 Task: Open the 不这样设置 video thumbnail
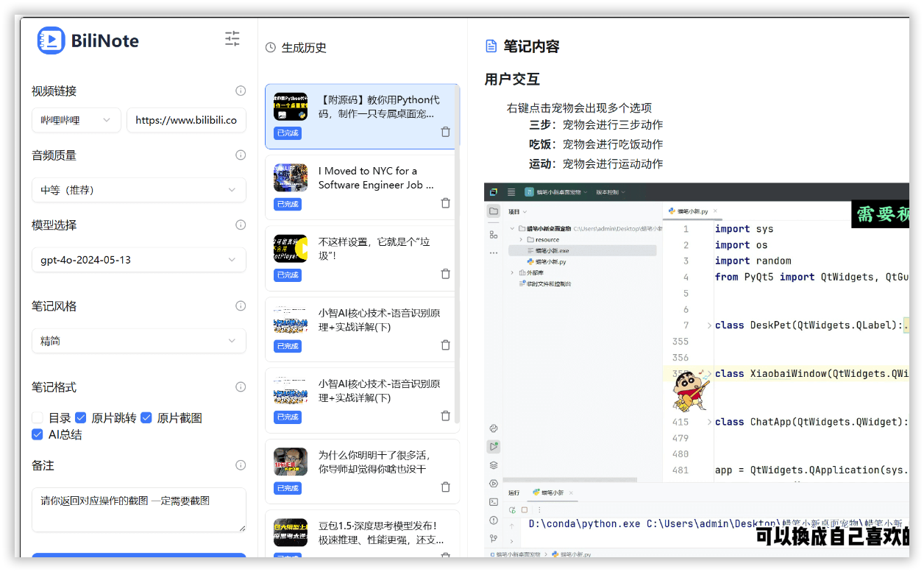coord(291,249)
